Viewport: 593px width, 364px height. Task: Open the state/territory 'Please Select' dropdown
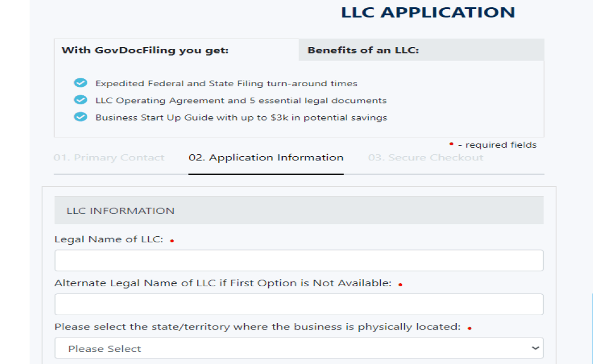point(299,348)
